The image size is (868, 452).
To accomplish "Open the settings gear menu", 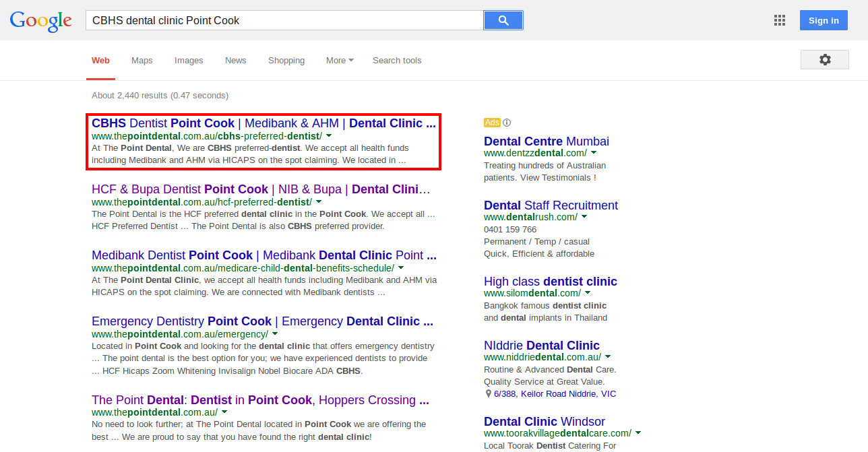I will pos(825,60).
